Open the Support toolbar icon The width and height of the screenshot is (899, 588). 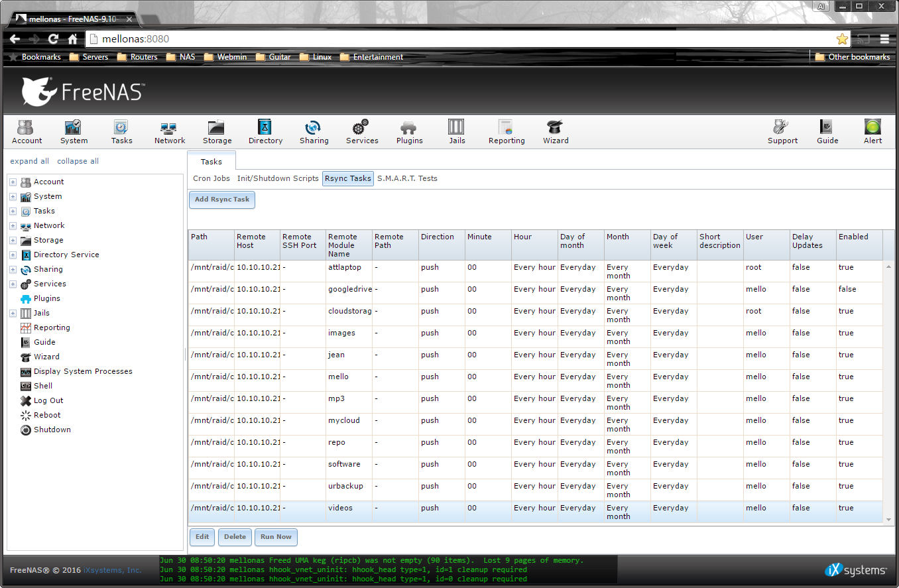tap(782, 131)
